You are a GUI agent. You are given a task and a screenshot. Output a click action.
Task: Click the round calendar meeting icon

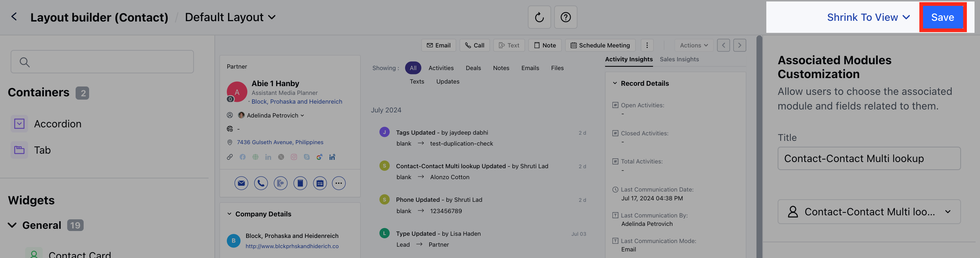click(x=320, y=183)
